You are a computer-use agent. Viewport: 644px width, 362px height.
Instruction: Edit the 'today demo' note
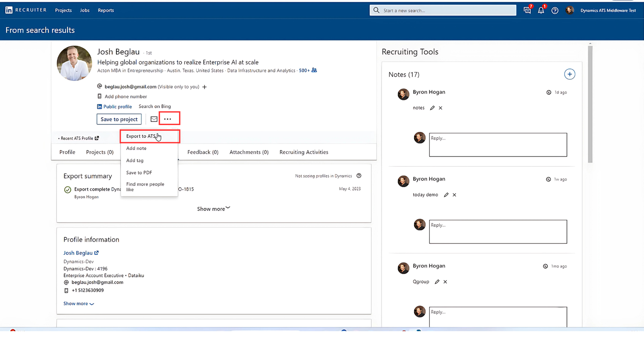[x=446, y=195]
